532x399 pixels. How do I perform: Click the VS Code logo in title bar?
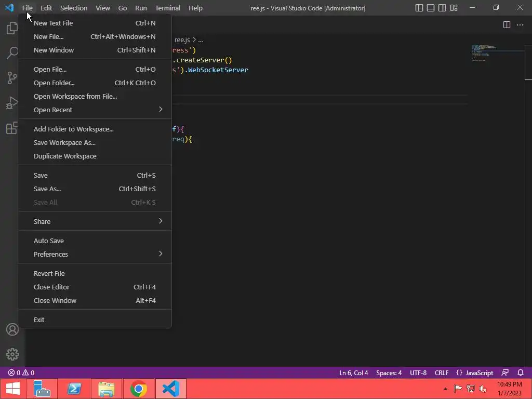(x=9, y=7)
